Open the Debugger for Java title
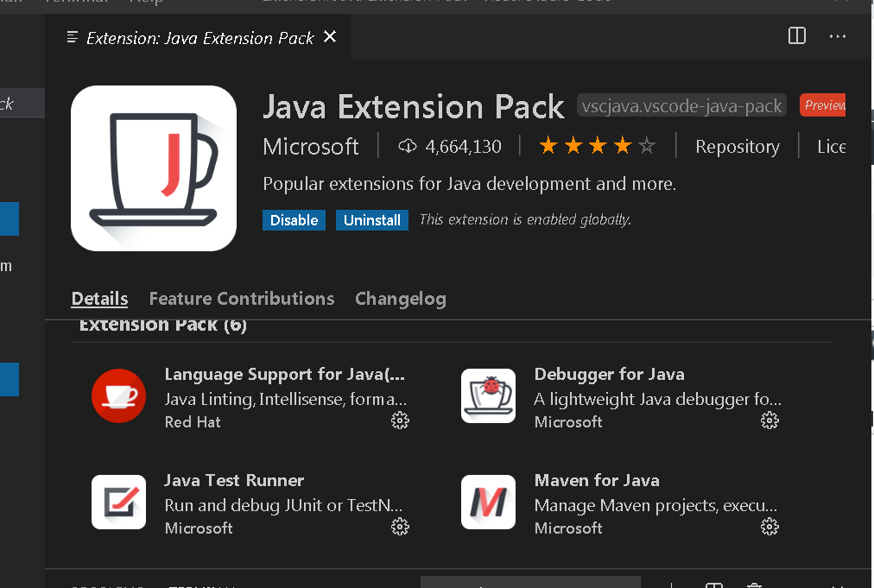 point(609,374)
